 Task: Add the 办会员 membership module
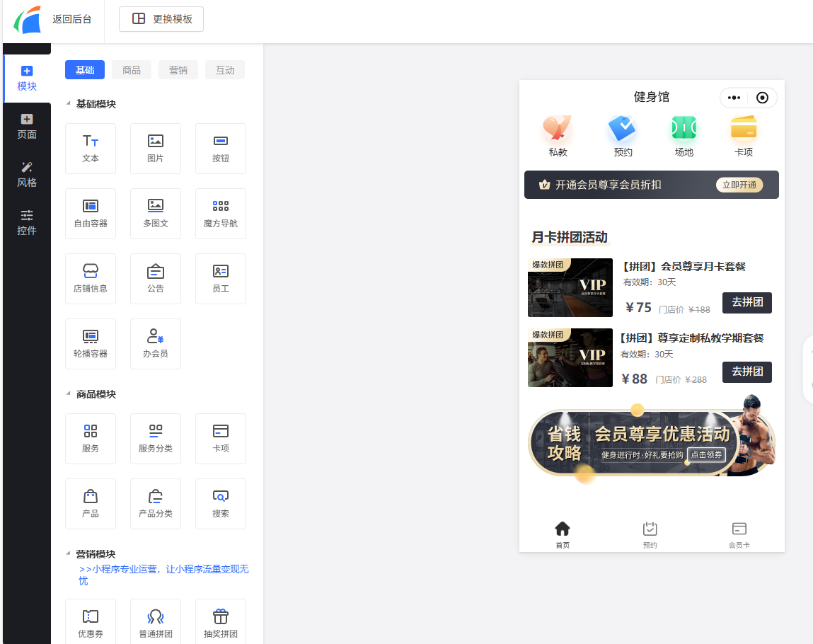point(156,344)
